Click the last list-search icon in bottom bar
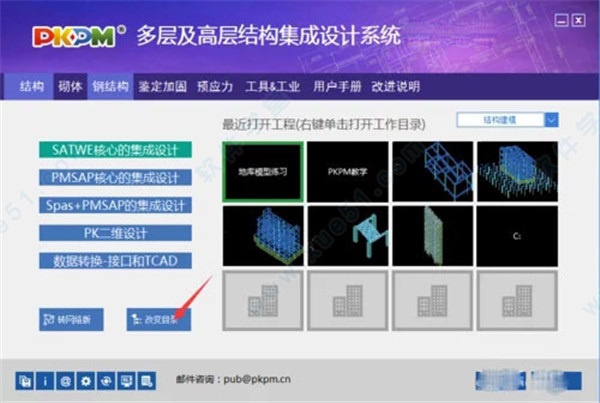Viewport: 600px width, 403px height. coord(145,380)
